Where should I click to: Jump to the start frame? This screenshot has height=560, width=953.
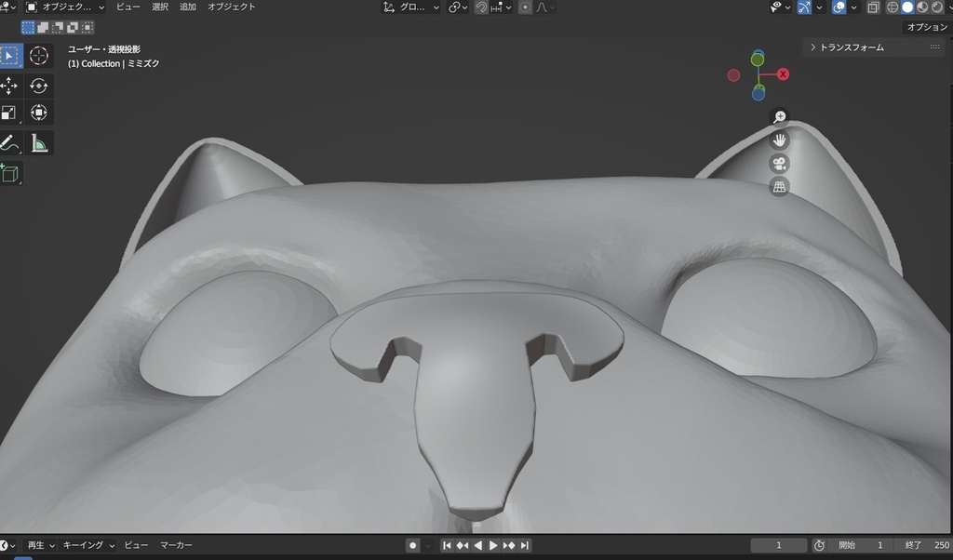click(x=447, y=545)
